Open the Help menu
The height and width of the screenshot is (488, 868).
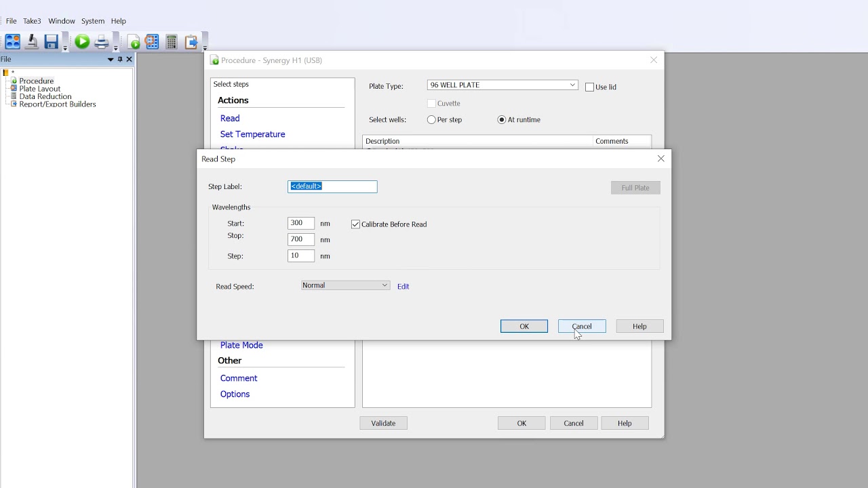119,21
